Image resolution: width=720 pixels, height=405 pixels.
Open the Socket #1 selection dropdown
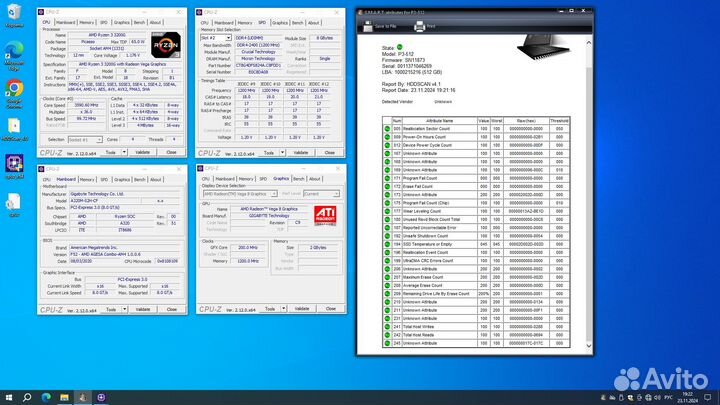tap(85, 140)
